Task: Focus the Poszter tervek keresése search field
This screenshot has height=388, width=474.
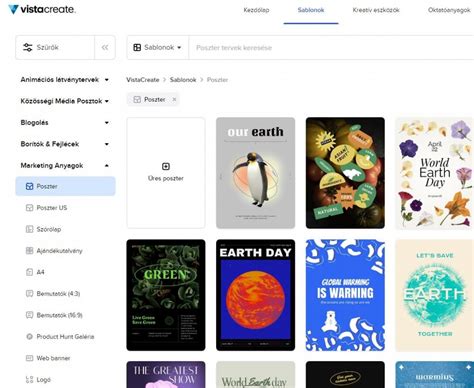Action: tap(331, 48)
